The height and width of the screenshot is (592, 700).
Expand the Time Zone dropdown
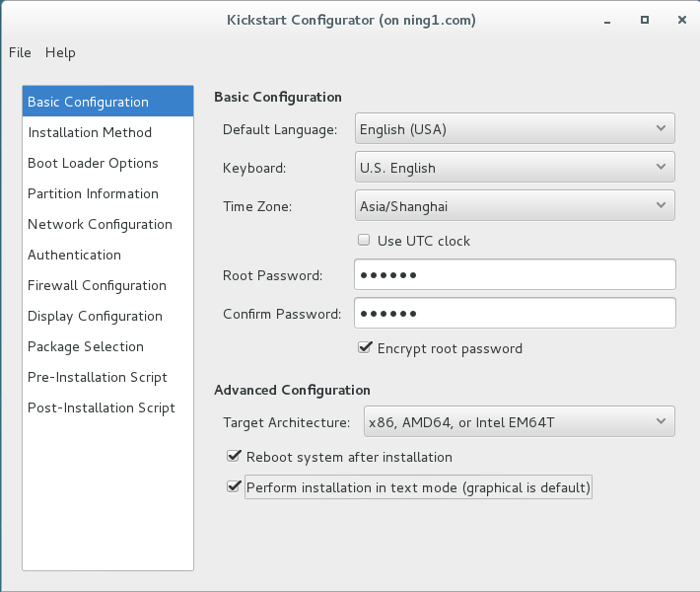(x=514, y=205)
